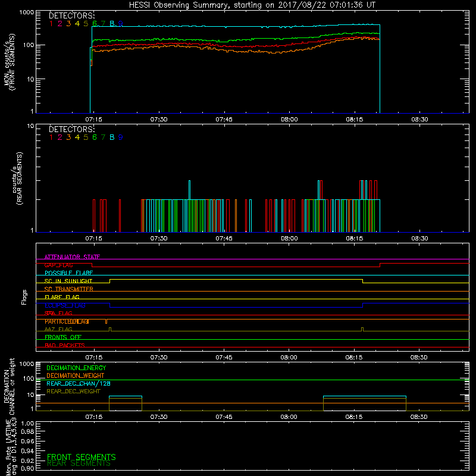The width and height of the screenshot is (476, 476).
Task: Select detector 2 in rear segments legend
Action: [x=60, y=137]
